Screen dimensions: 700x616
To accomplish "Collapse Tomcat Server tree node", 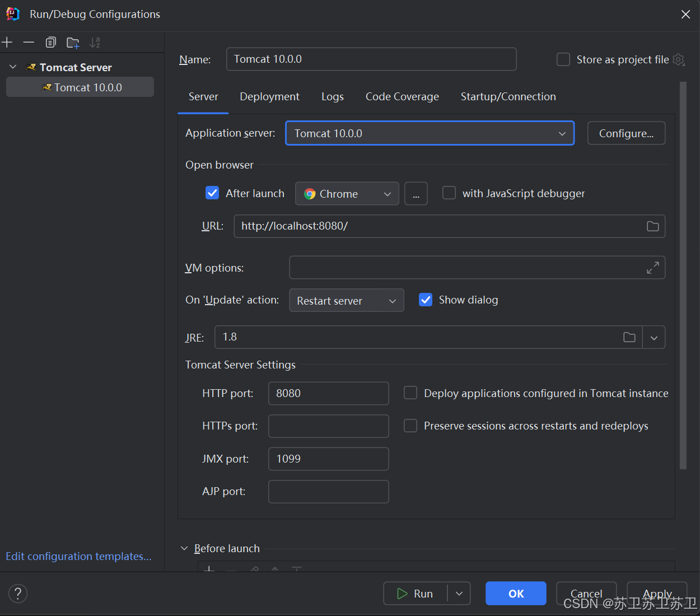I will pos(13,67).
